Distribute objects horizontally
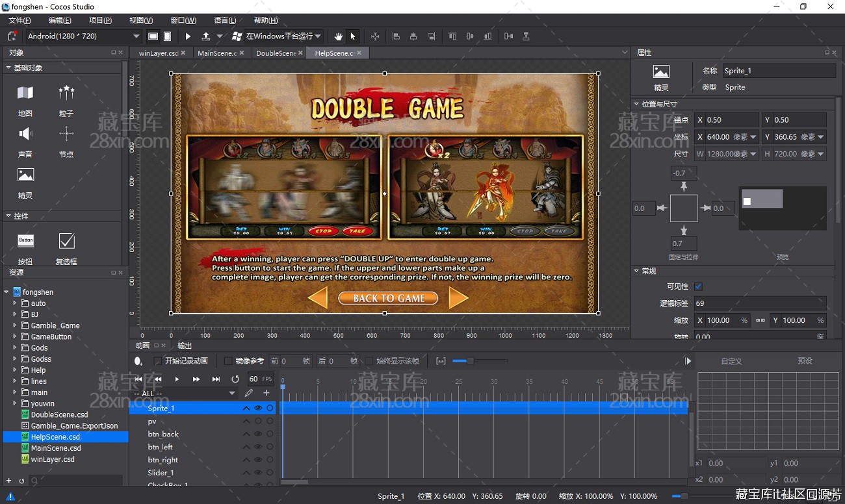Viewport: 845px width, 504px height. [x=508, y=36]
